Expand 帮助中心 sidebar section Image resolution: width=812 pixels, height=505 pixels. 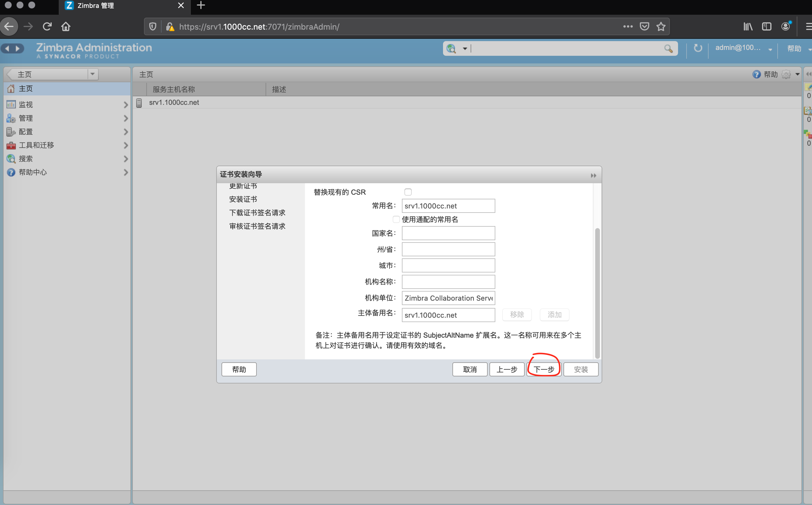(x=126, y=172)
